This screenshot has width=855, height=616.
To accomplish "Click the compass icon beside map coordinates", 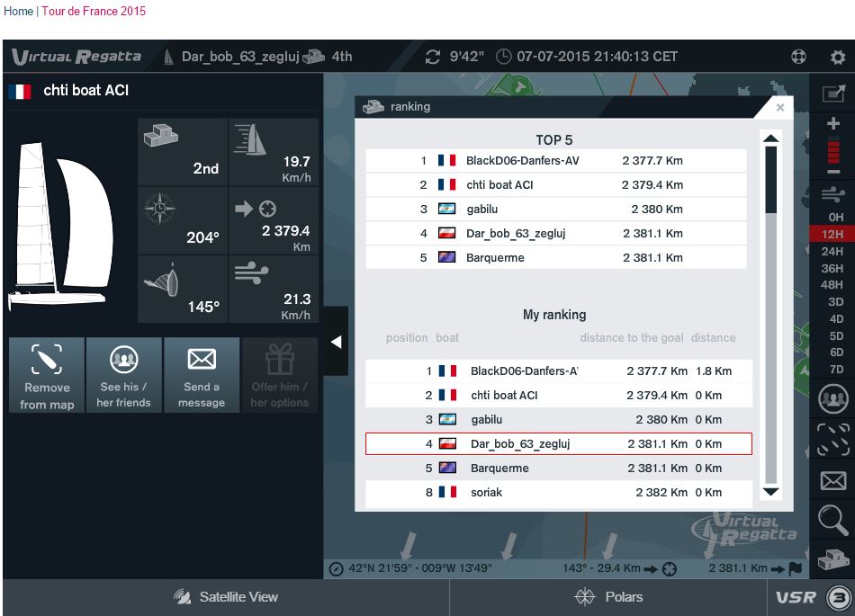I will point(337,569).
